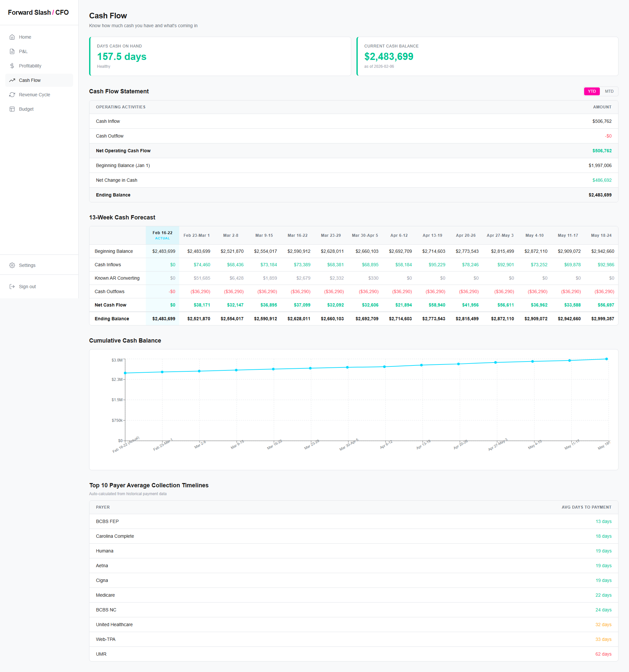
Task: Open the Budget page
Action: [39, 109]
